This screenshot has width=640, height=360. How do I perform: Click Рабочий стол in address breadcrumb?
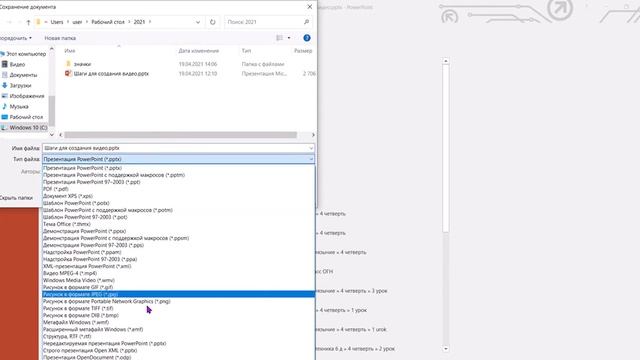108,22
